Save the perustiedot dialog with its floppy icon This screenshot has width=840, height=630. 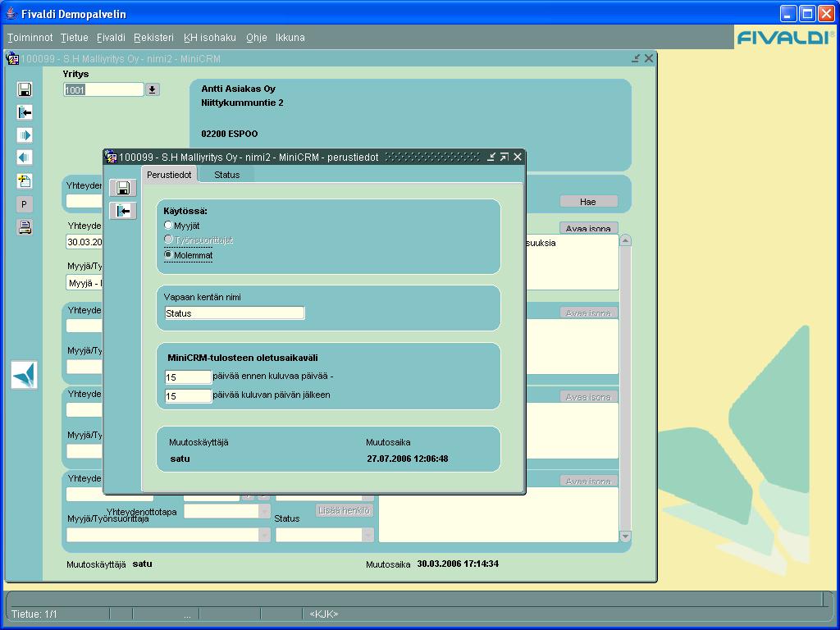[x=123, y=188]
